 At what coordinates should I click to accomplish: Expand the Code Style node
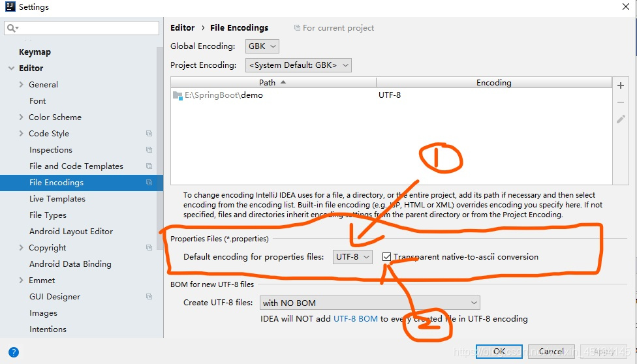click(x=21, y=133)
